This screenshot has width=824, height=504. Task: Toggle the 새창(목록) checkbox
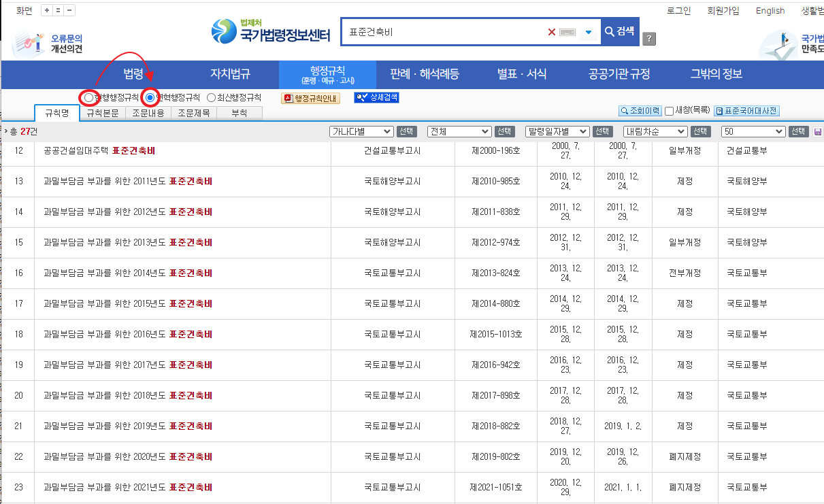[670, 111]
